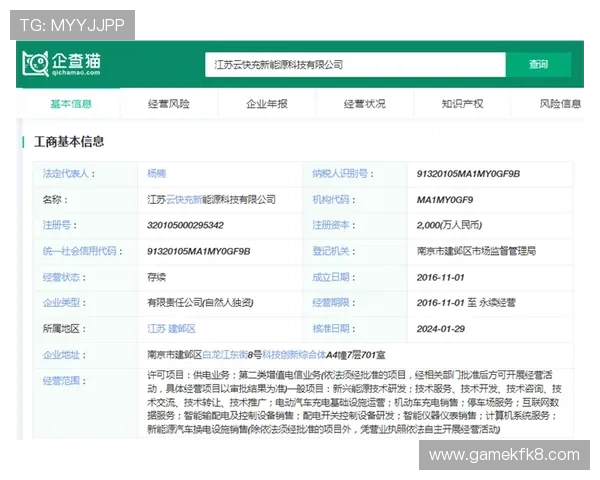Open the 江苏 建邺区 region link
Image resolution: width=600 pixels, height=480 pixels.
[x=171, y=329]
